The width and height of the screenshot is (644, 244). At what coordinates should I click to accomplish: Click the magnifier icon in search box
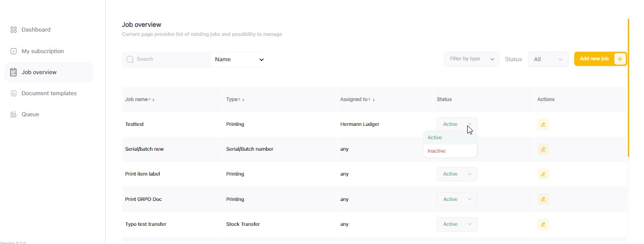[x=129, y=59]
